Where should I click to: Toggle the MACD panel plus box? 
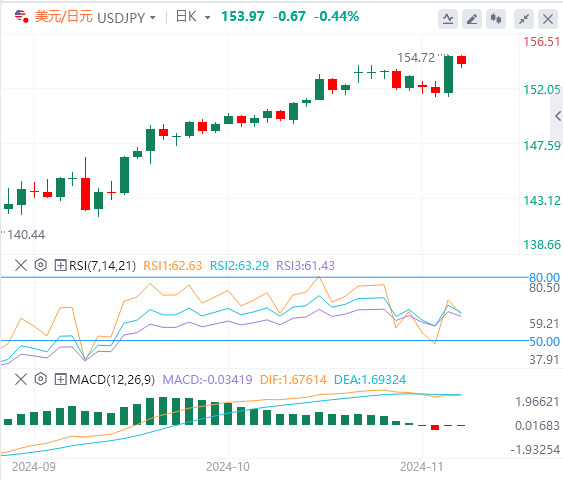pos(60,379)
